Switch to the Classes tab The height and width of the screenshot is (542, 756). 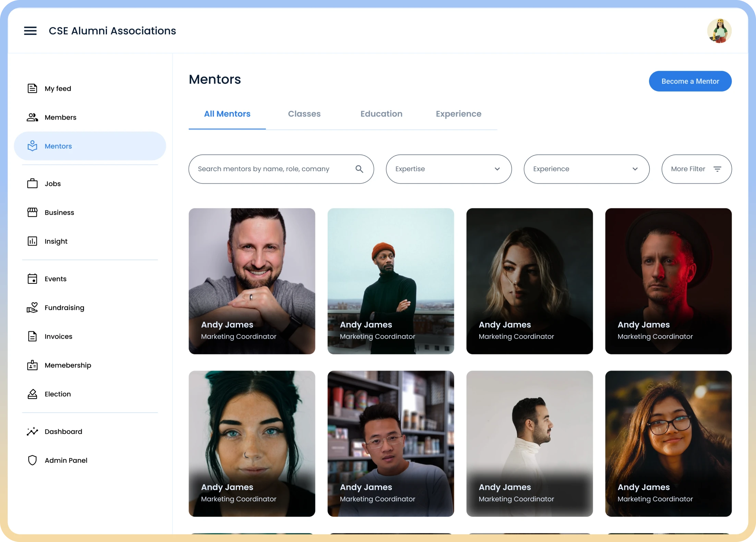[304, 114]
